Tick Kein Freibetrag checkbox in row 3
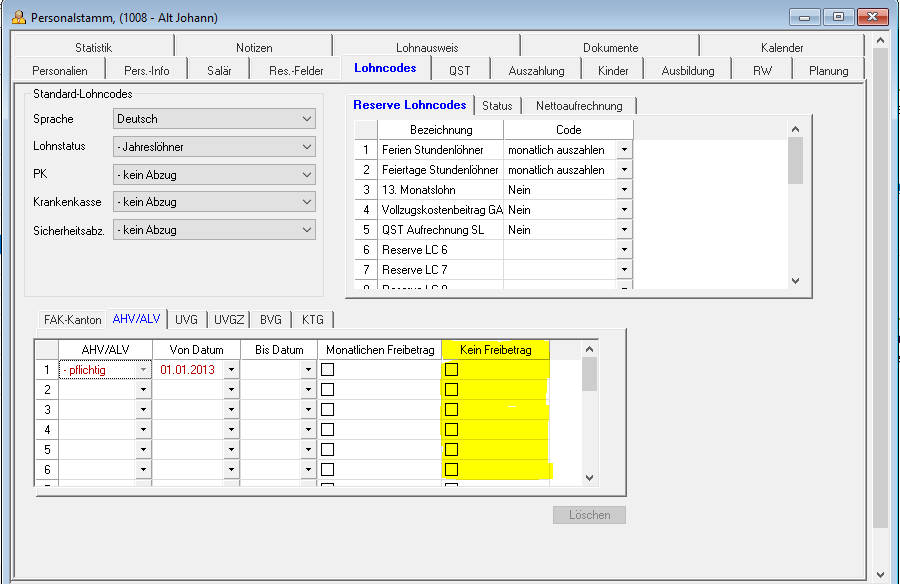 pos(452,410)
